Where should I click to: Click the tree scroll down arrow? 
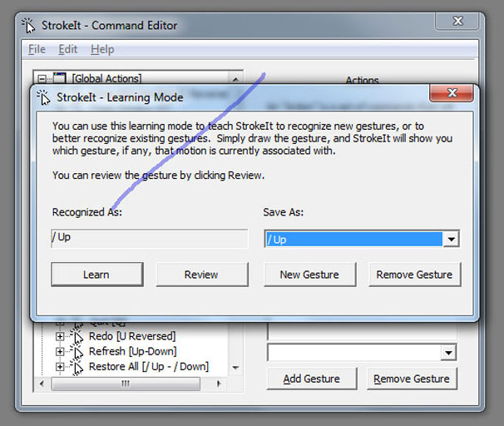tap(235, 368)
